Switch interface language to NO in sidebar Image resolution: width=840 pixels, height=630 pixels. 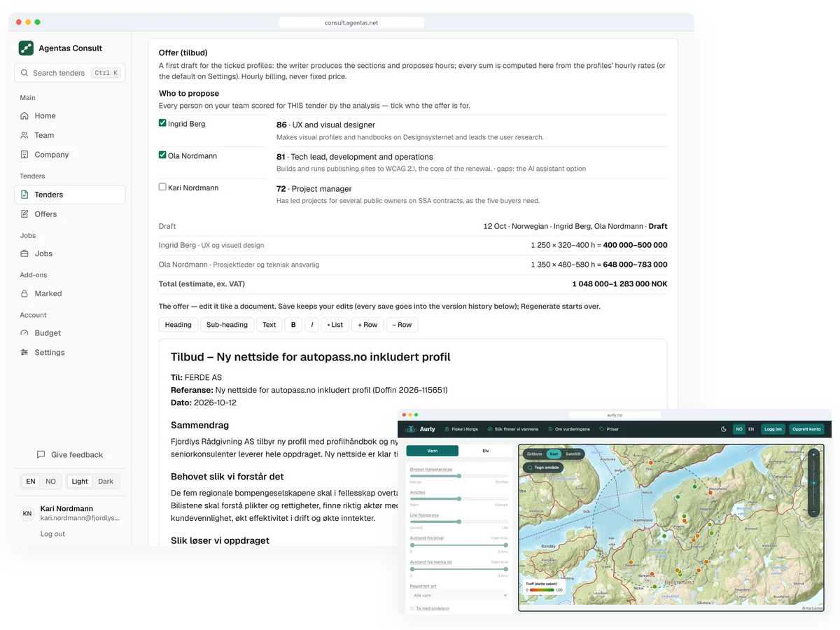pos(50,482)
